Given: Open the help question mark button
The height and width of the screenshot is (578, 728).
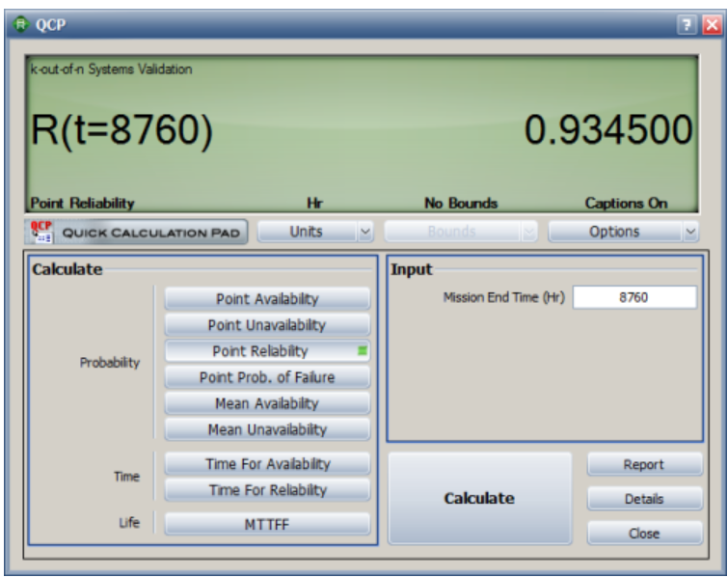Looking at the screenshot, I should point(687,24).
